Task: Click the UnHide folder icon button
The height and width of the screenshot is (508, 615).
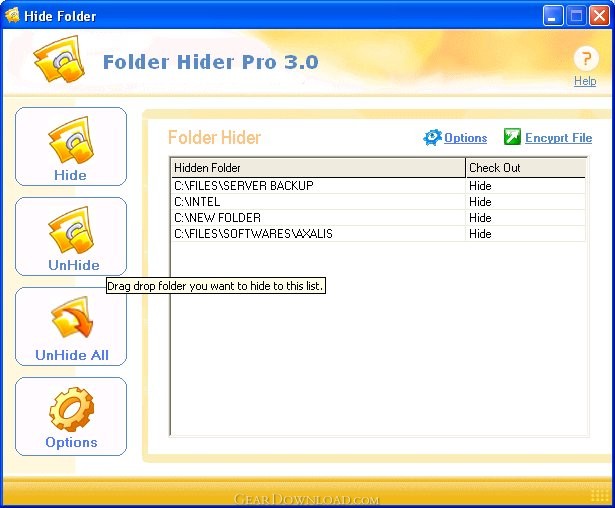Action: (71, 237)
